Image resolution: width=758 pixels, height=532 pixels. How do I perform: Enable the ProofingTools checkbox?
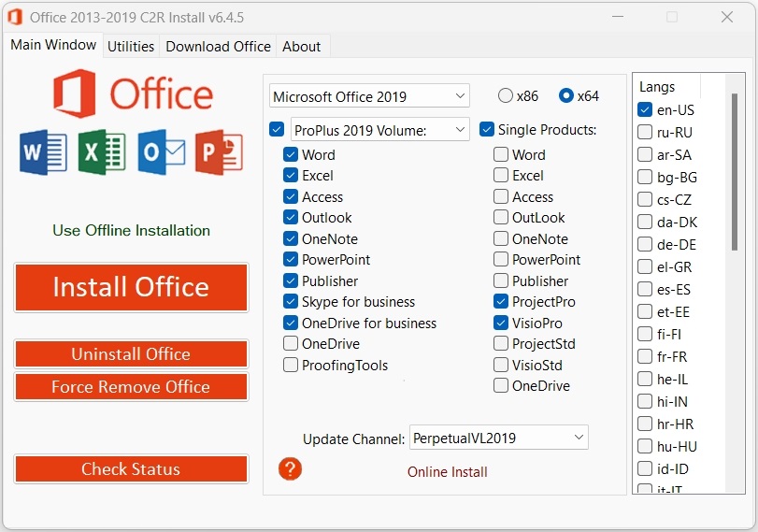click(290, 366)
